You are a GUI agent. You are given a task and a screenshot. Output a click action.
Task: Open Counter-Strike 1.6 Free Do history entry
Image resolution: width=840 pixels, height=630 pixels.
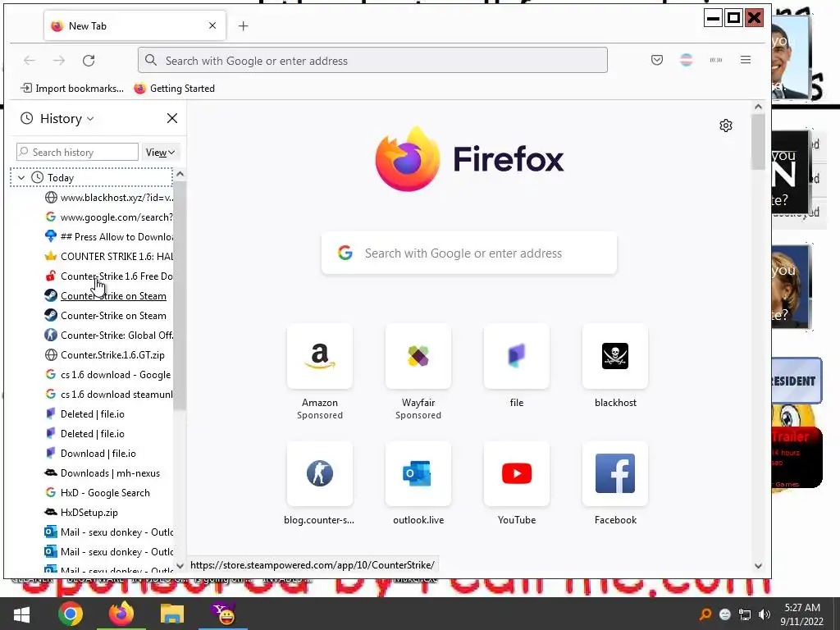pyautogui.click(x=109, y=276)
